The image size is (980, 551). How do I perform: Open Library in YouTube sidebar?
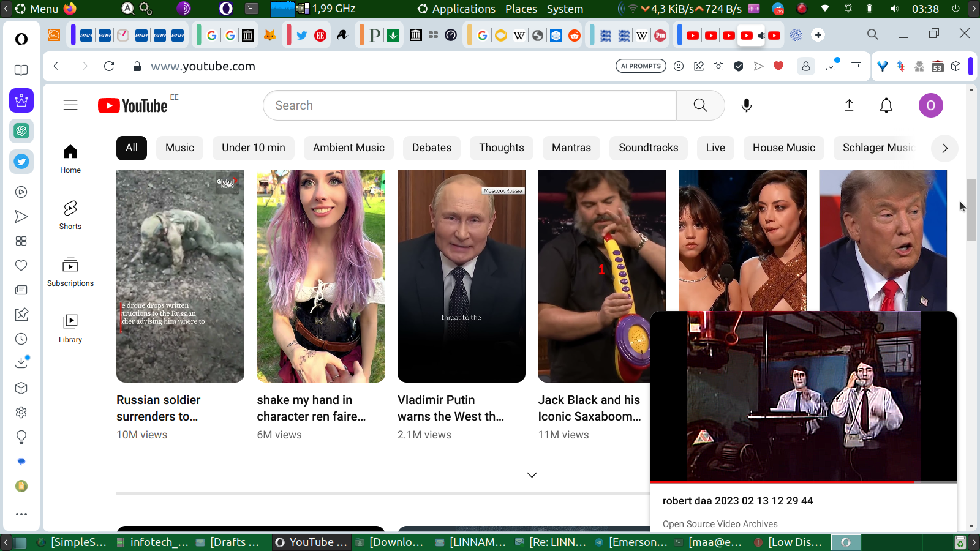click(70, 328)
